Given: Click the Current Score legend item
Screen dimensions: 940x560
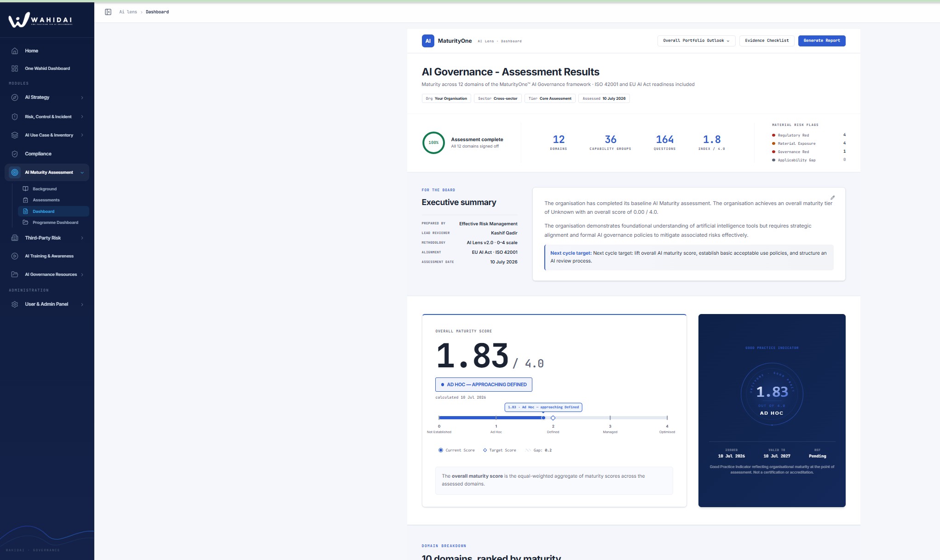Looking at the screenshot, I should click(457, 450).
